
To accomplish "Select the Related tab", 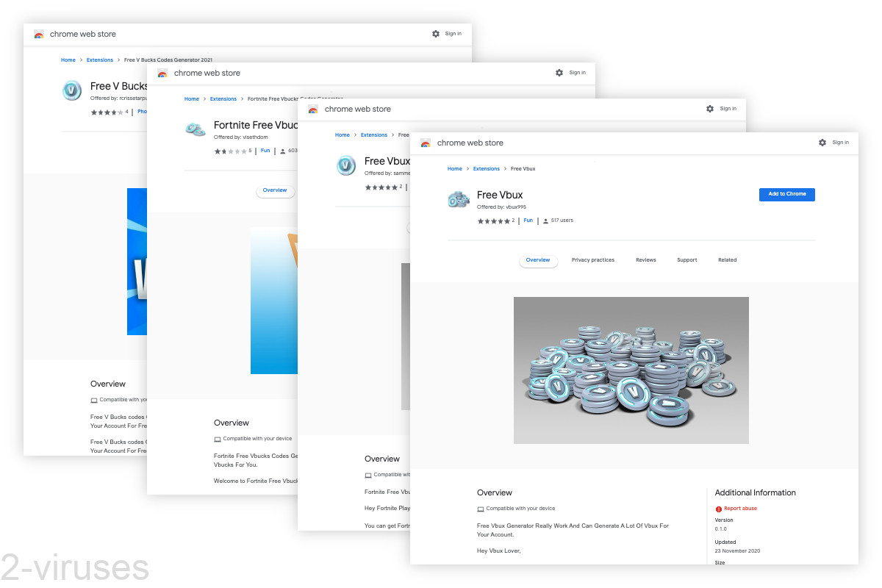I will pyautogui.click(x=727, y=260).
